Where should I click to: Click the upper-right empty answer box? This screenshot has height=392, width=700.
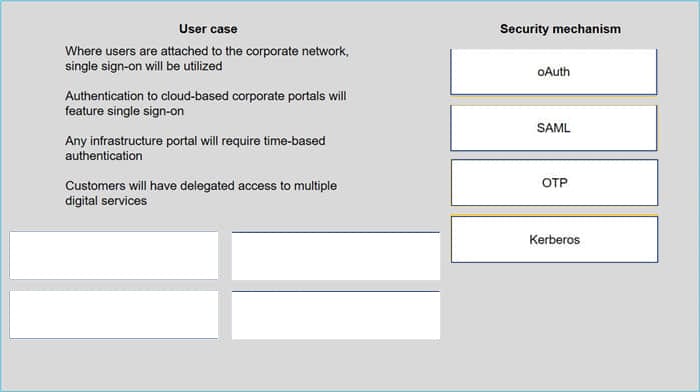[336, 256]
